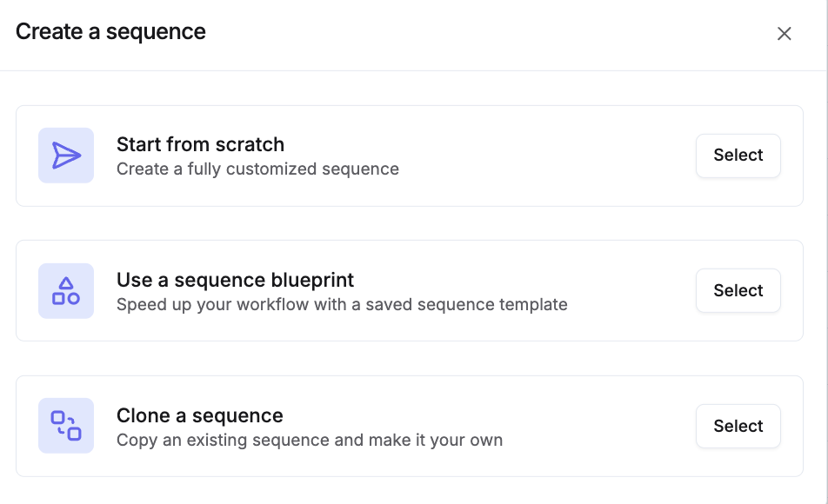Image resolution: width=828 pixels, height=504 pixels.
Task: Choose the Clone a sequence option card
Action: click(738, 426)
